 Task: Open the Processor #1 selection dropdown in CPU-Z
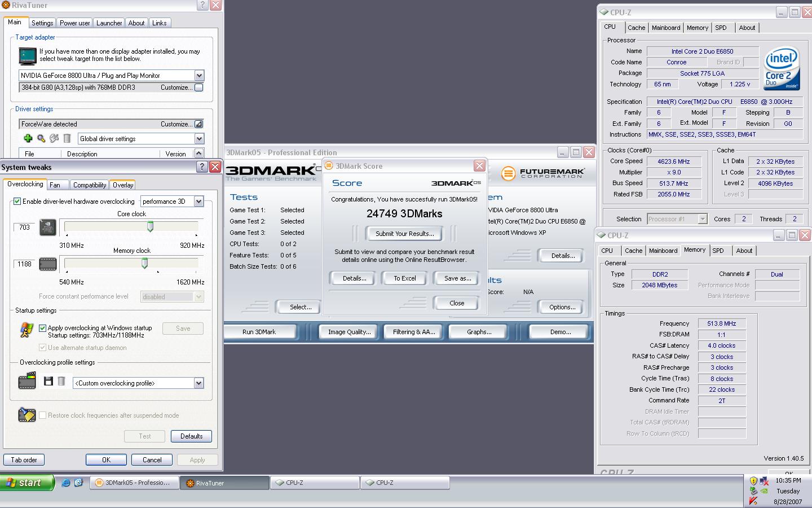pos(703,219)
